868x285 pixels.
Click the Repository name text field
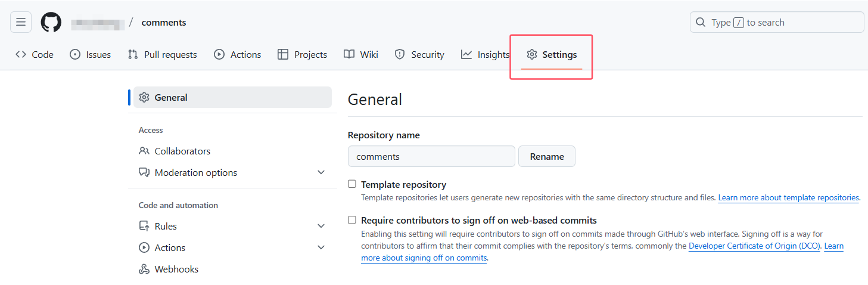tap(431, 156)
